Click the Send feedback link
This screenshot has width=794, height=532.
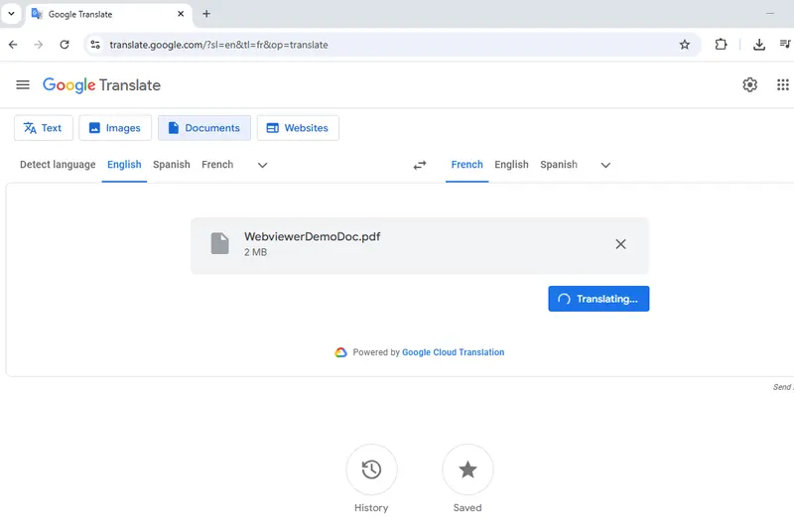[783, 387]
